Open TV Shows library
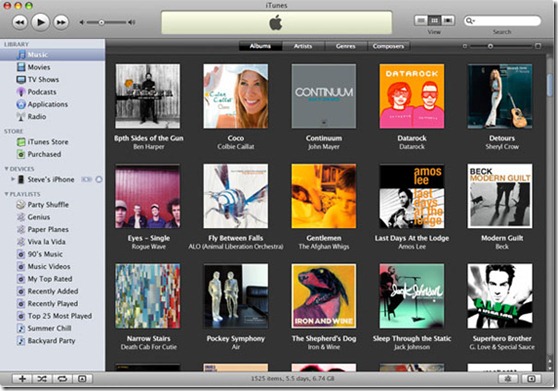This screenshot has width=558, height=391. click(52, 79)
